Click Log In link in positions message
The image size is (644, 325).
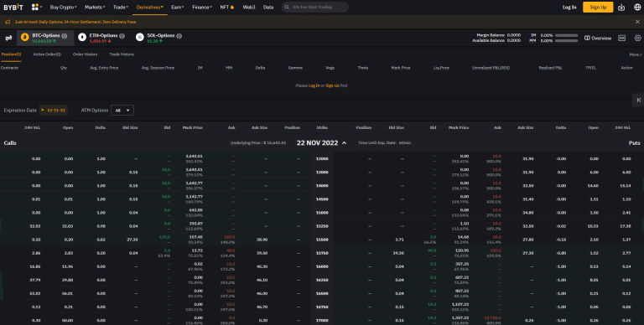(x=314, y=85)
